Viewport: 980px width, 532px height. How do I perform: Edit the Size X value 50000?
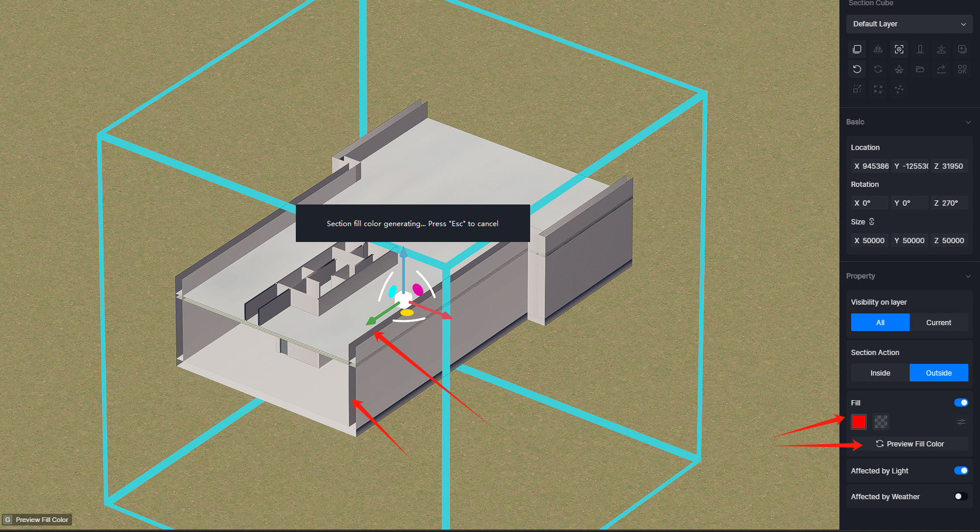point(870,240)
